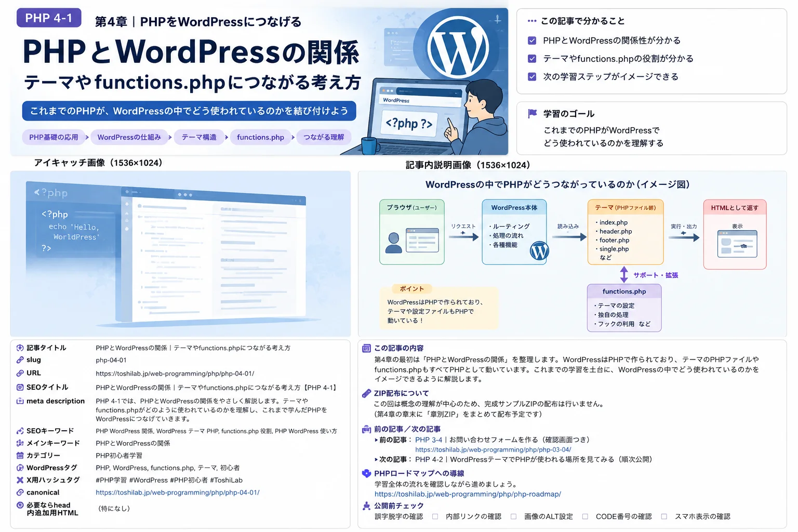Click the eyecatch code editor thumbnail image
Screen dimensions: 798x532
(180, 254)
